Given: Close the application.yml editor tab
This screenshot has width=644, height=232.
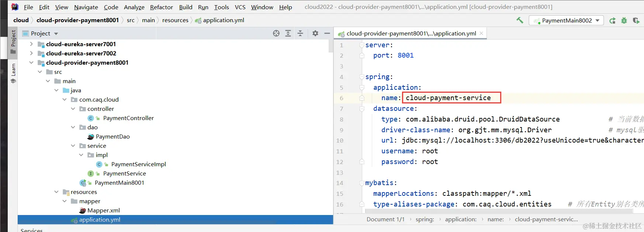Looking at the screenshot, I should click(481, 33).
